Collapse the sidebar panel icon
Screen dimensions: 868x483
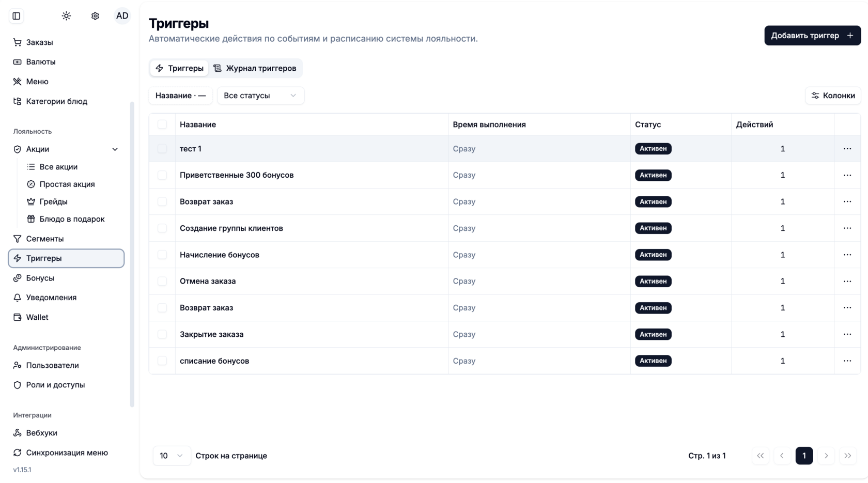(x=17, y=16)
